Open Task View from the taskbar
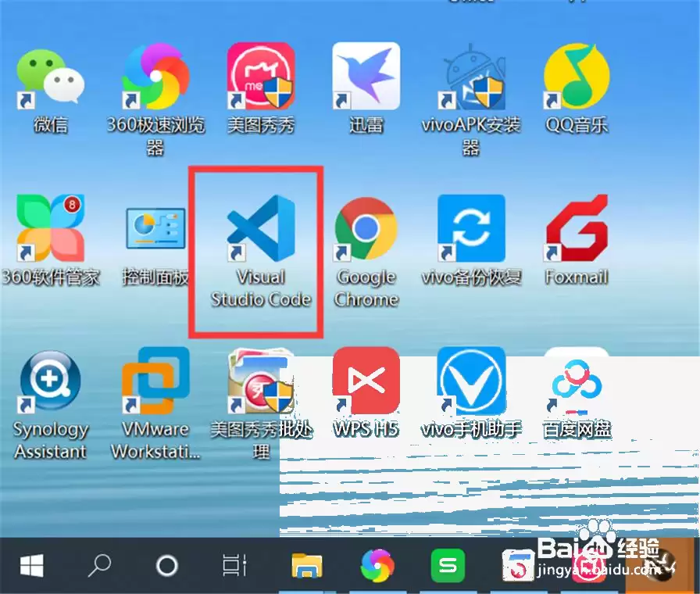This screenshot has width=700, height=594. tap(235, 565)
